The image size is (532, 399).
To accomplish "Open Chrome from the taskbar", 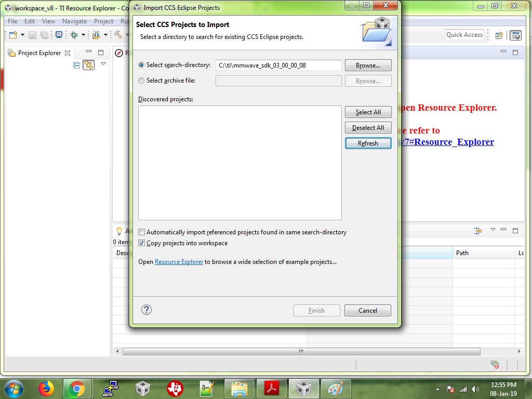I will tap(77, 389).
